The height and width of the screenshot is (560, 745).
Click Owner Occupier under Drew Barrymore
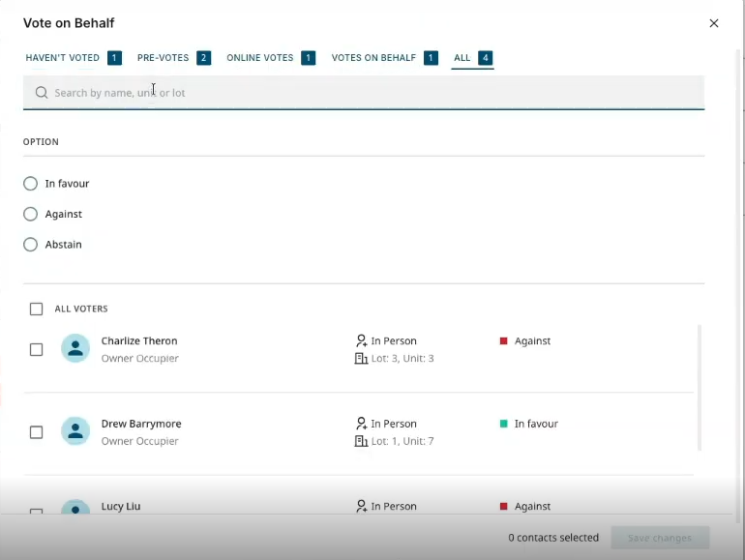[x=139, y=441]
